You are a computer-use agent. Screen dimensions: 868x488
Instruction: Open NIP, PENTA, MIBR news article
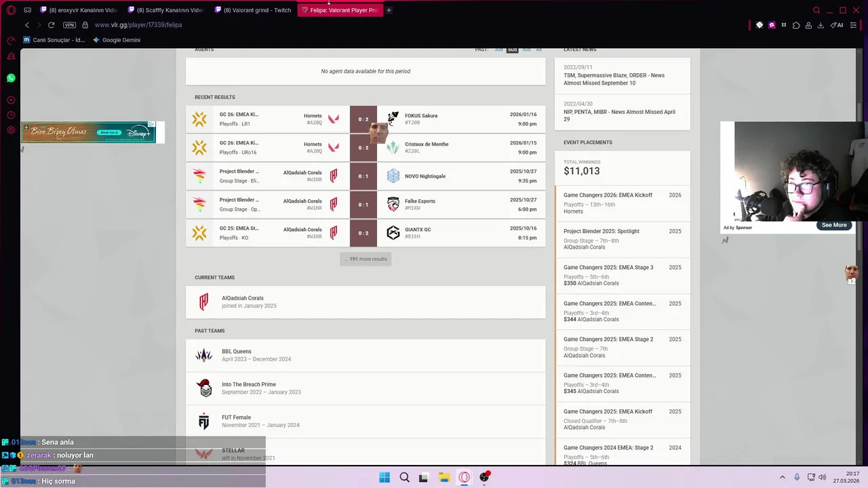pyautogui.click(x=623, y=112)
